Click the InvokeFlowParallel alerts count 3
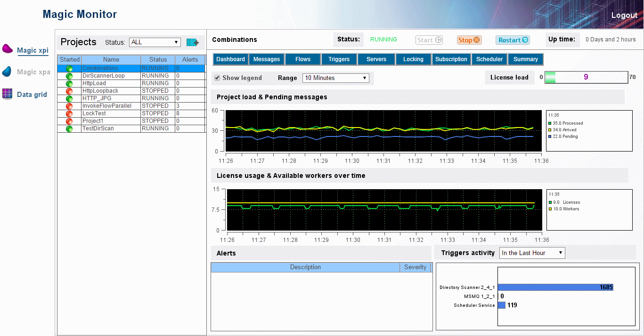The width and height of the screenshot is (644, 336). click(x=178, y=106)
